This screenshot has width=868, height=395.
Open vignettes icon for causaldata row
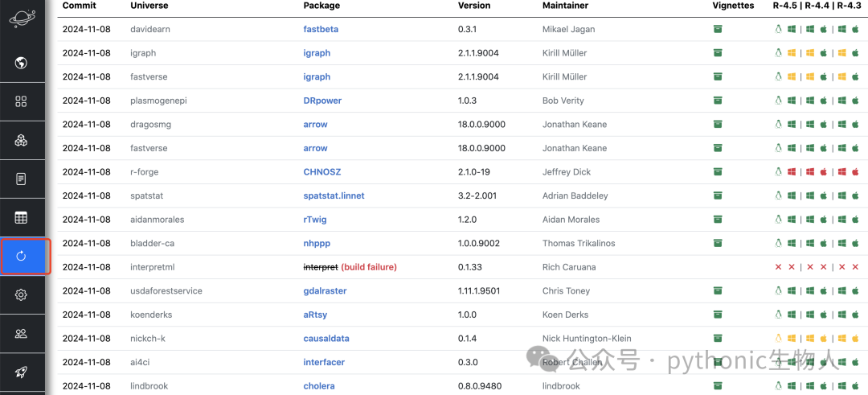pyautogui.click(x=718, y=339)
